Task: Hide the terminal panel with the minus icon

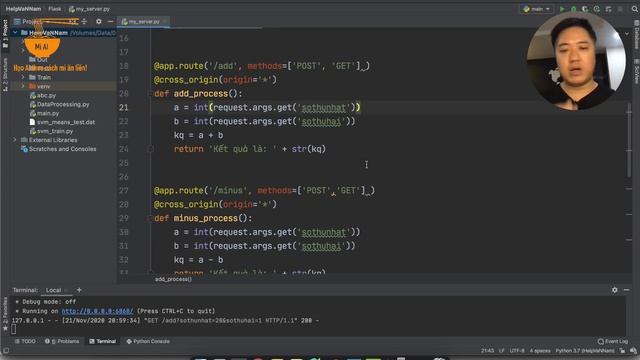Action: click(626, 290)
